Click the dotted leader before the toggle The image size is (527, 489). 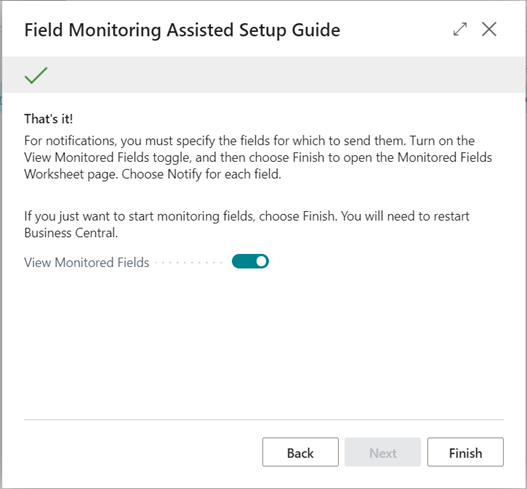189,262
